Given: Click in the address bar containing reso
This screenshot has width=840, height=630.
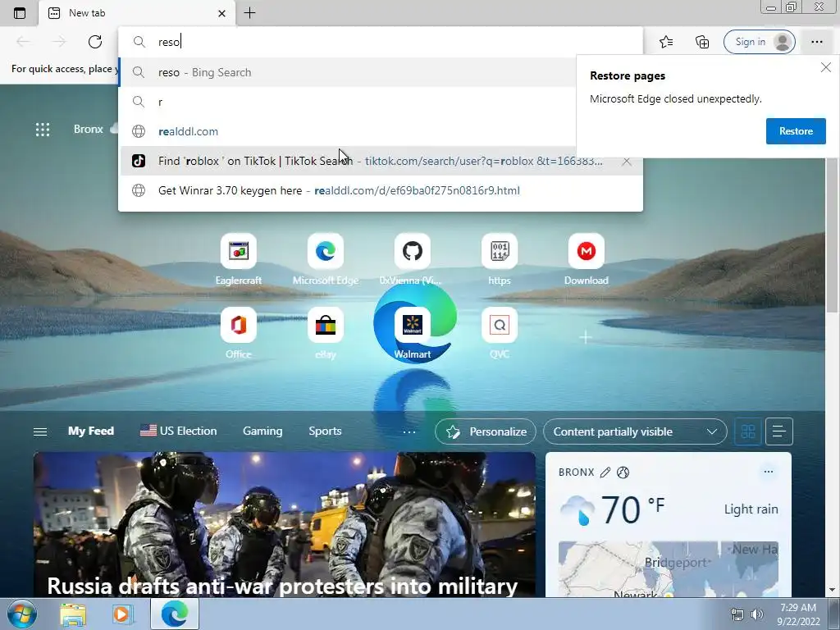Looking at the screenshot, I should [381, 42].
